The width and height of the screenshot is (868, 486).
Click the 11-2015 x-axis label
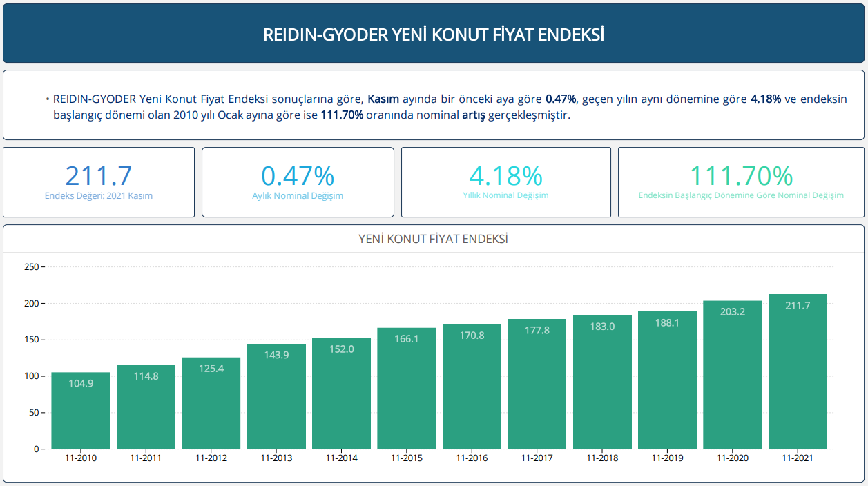407,458
